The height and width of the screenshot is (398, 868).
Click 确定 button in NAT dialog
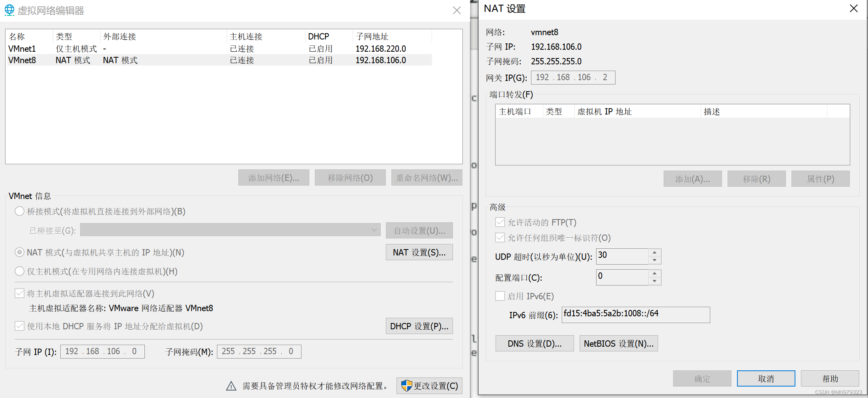coord(702,379)
